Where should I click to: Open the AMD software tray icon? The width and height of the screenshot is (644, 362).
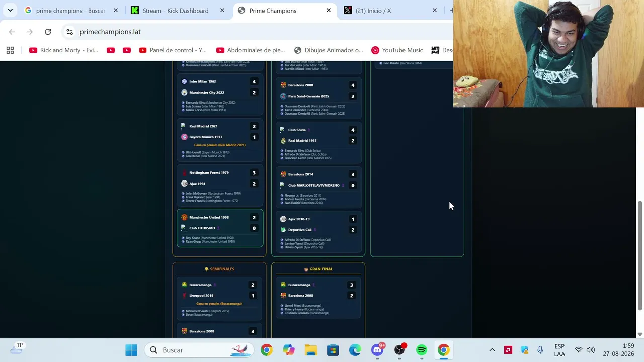point(508,350)
